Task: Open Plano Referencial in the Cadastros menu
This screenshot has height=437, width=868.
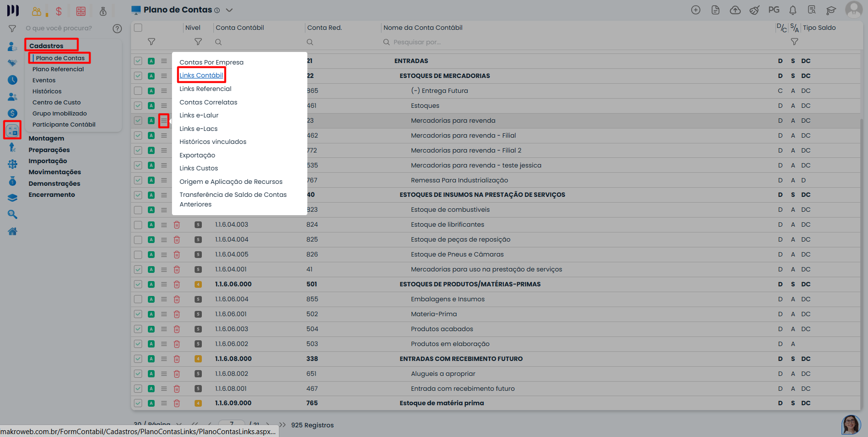Action: (58, 69)
